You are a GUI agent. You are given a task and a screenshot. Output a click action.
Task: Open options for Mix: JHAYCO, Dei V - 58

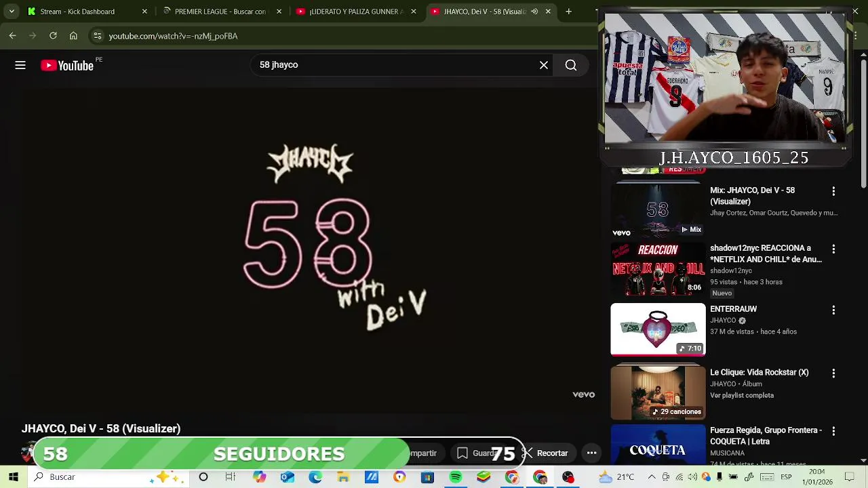coord(833,192)
